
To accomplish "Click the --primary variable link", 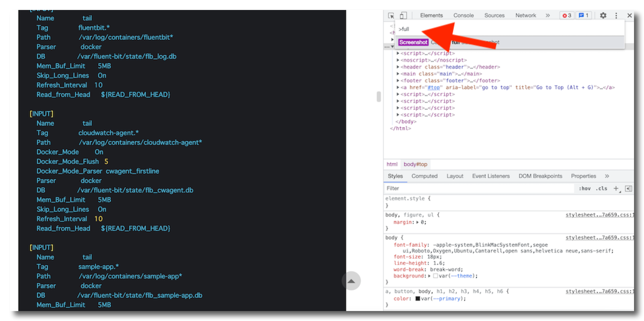I will pyautogui.click(x=447, y=299).
